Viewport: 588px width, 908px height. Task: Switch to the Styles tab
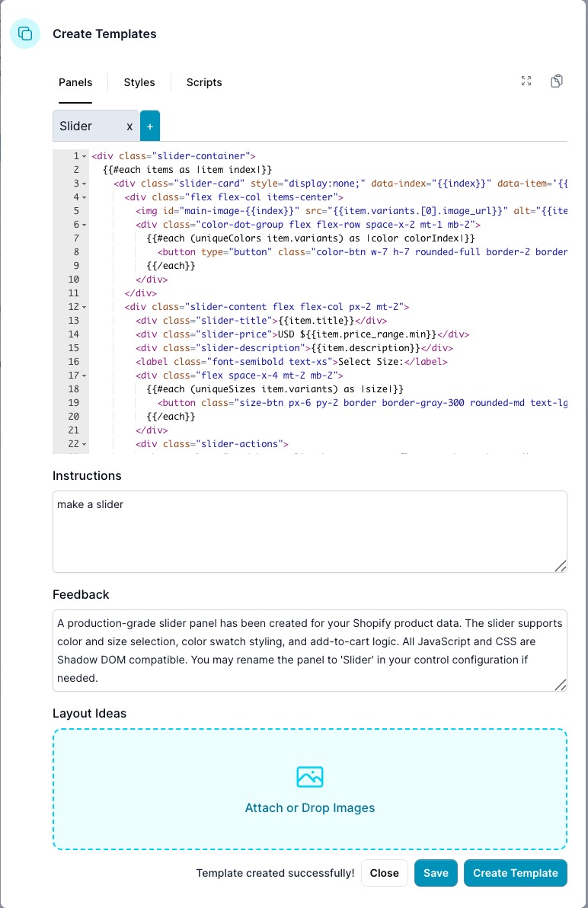(x=139, y=82)
